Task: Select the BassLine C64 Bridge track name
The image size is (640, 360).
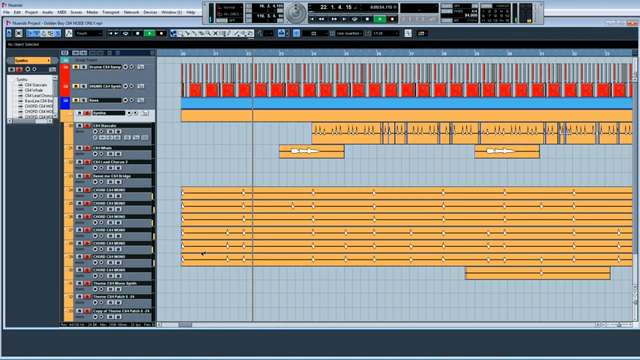Action: point(111,176)
